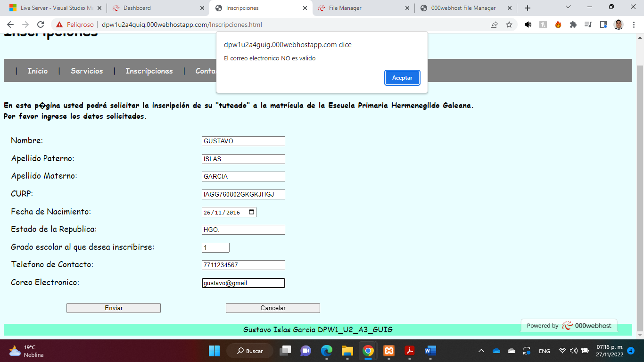Click the Peligroso security warning icon

coord(59,25)
